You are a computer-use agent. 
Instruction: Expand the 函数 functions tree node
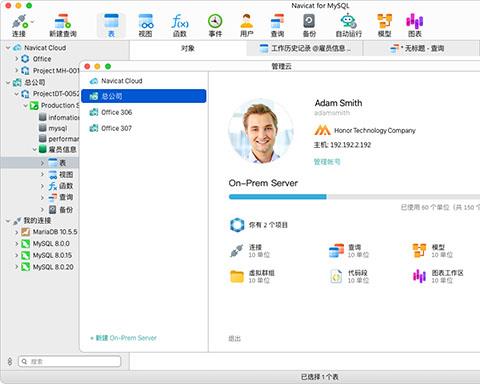42,186
